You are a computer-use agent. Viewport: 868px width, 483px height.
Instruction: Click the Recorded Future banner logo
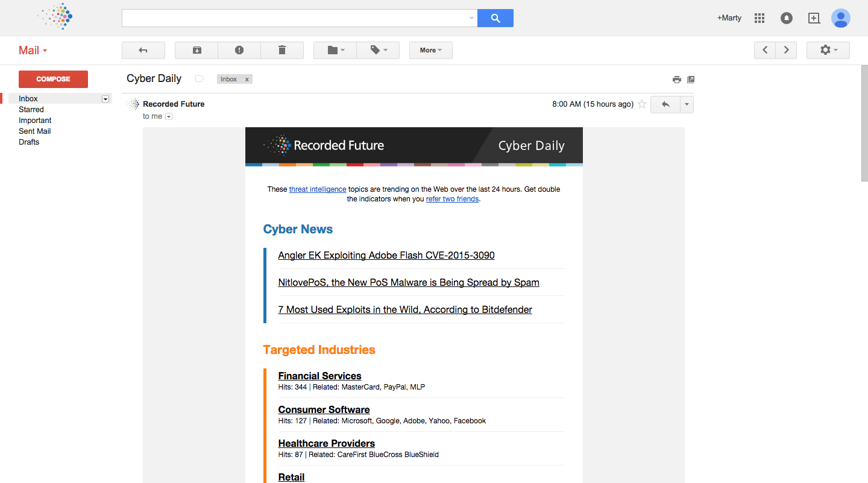[x=324, y=145]
